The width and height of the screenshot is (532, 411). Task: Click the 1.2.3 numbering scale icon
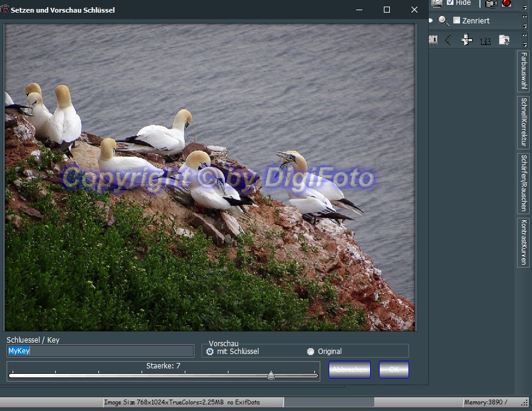point(485,41)
